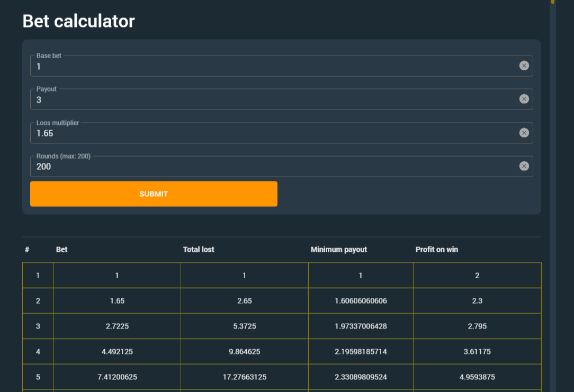Clear the Base bet field

(524, 66)
